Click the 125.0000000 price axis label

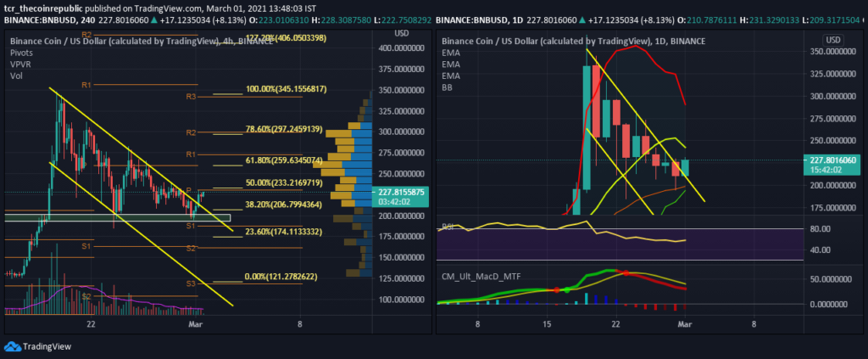(x=403, y=278)
